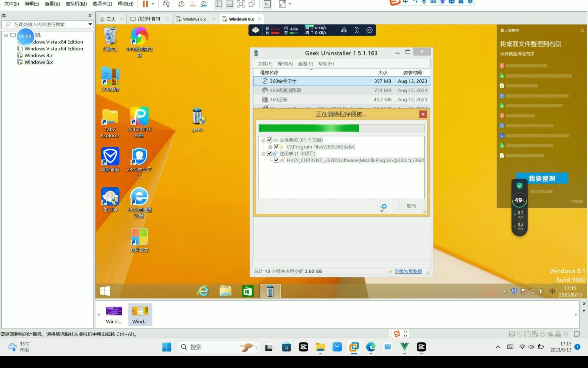
Task: Open Geek Uninstaller 查看(V) menu
Action: click(x=305, y=64)
